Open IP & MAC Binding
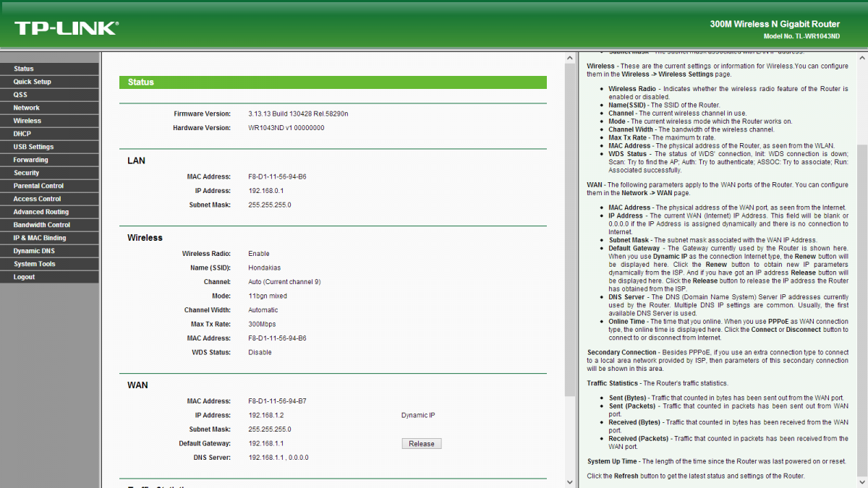868x488 pixels. (x=49, y=238)
